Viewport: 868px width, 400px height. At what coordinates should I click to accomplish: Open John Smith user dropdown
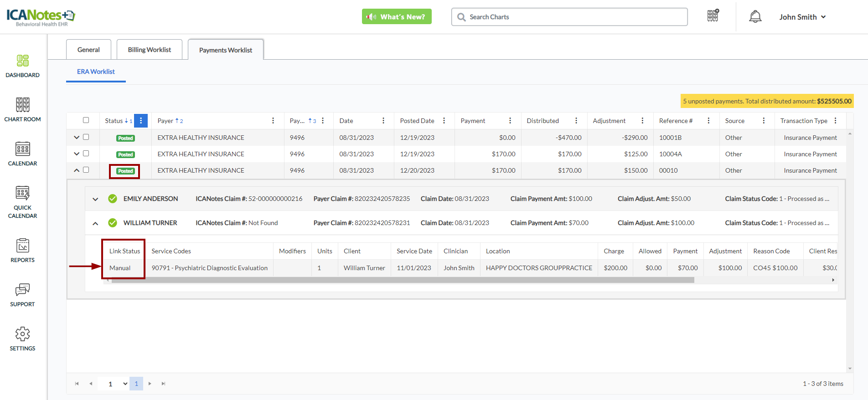click(x=802, y=17)
